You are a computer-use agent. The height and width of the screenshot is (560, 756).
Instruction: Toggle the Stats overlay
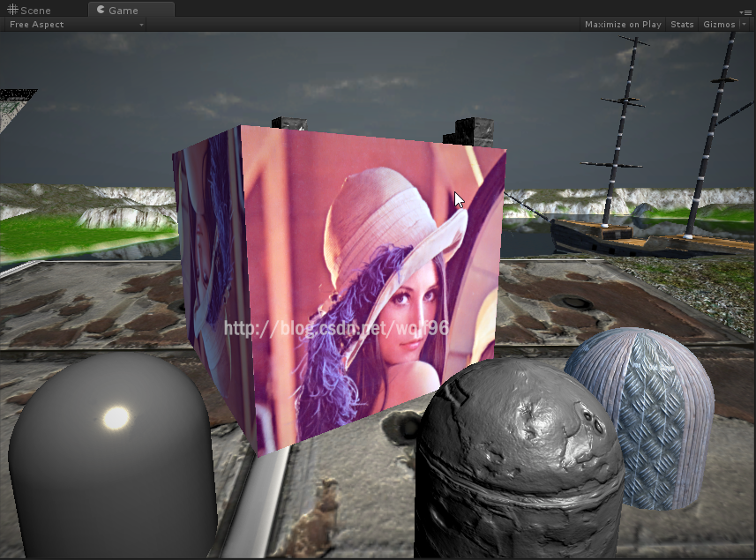click(682, 25)
